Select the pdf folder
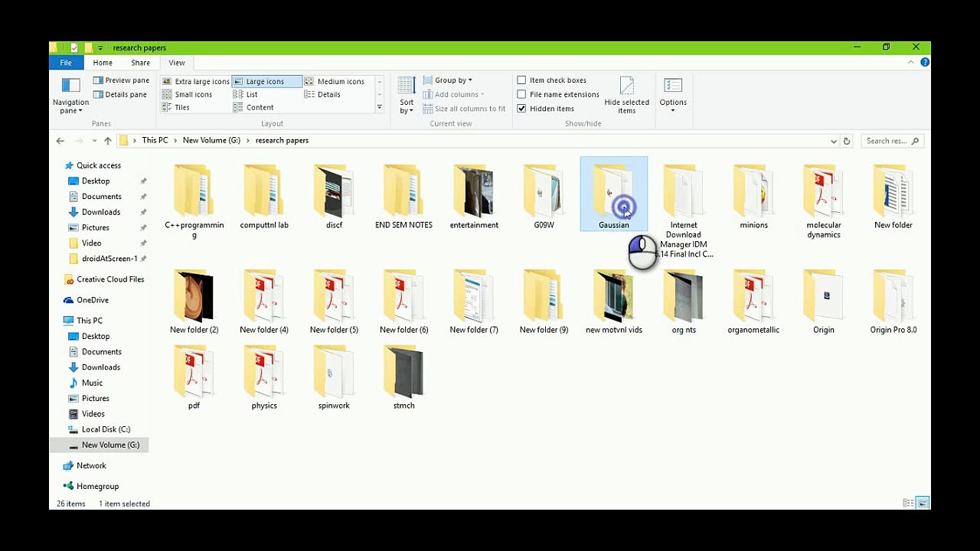This screenshot has height=551, width=980. [x=194, y=377]
